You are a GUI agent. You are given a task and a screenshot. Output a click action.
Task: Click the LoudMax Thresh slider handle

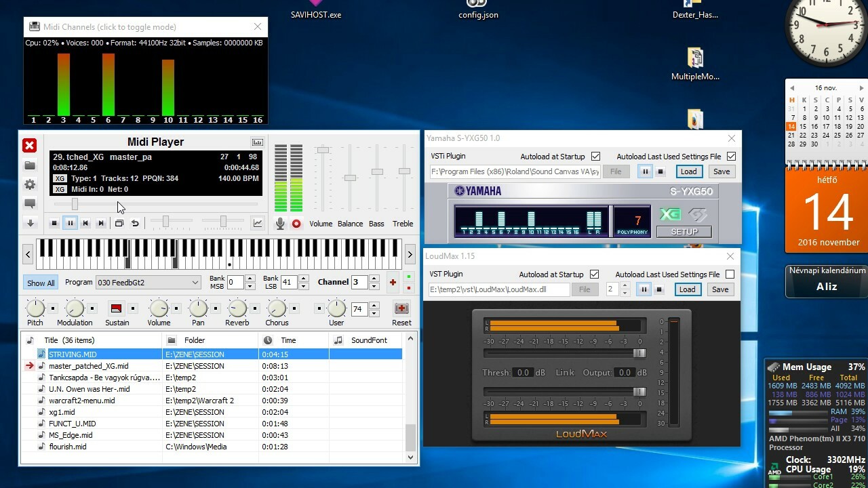[x=639, y=353]
